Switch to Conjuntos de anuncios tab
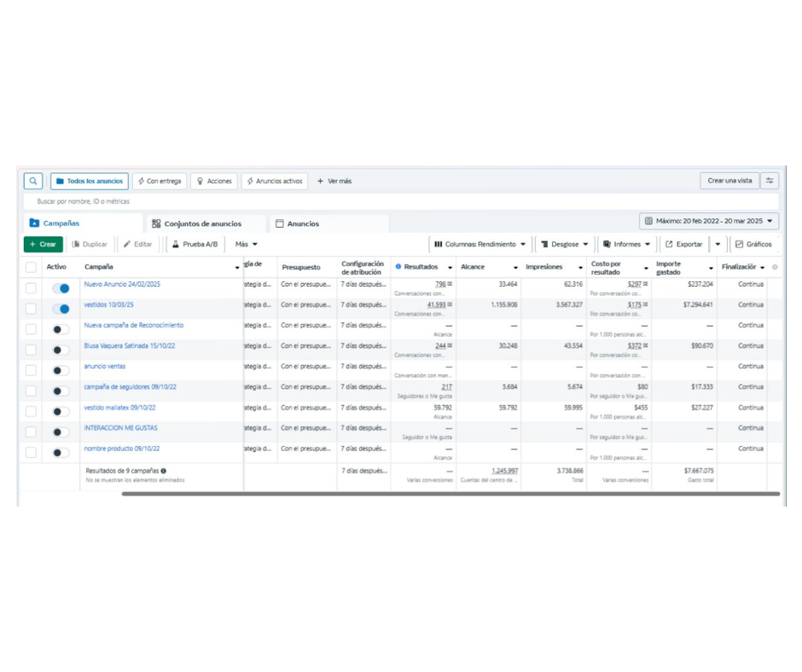This screenshot has width=802, height=672. [x=196, y=223]
